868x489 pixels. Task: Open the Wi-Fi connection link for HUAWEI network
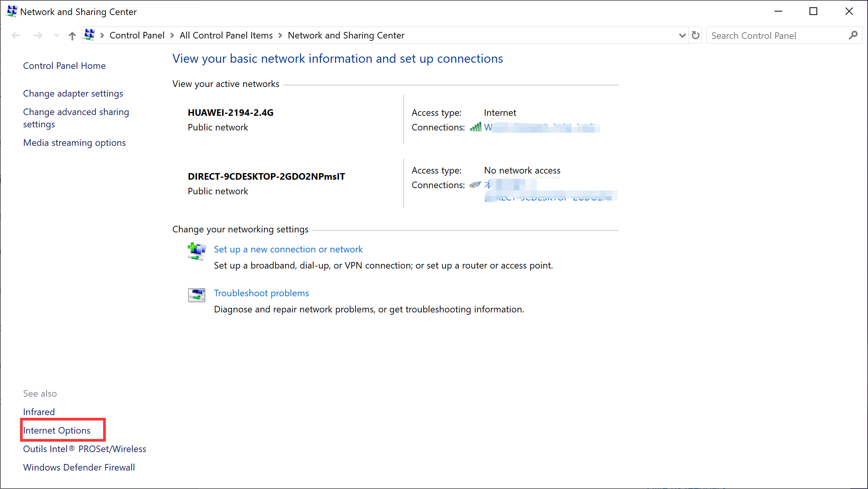[x=542, y=127]
